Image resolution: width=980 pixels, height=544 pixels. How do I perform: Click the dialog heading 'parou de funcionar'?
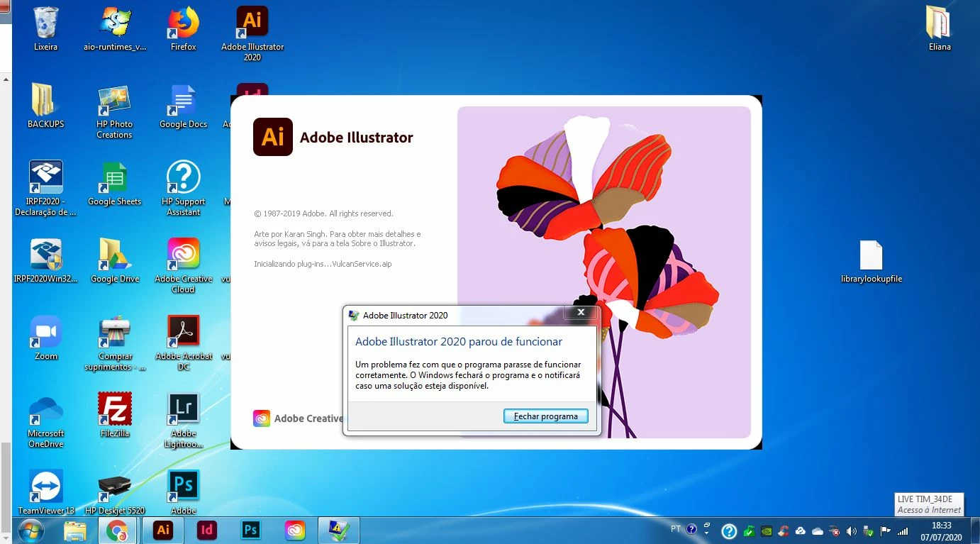459,342
